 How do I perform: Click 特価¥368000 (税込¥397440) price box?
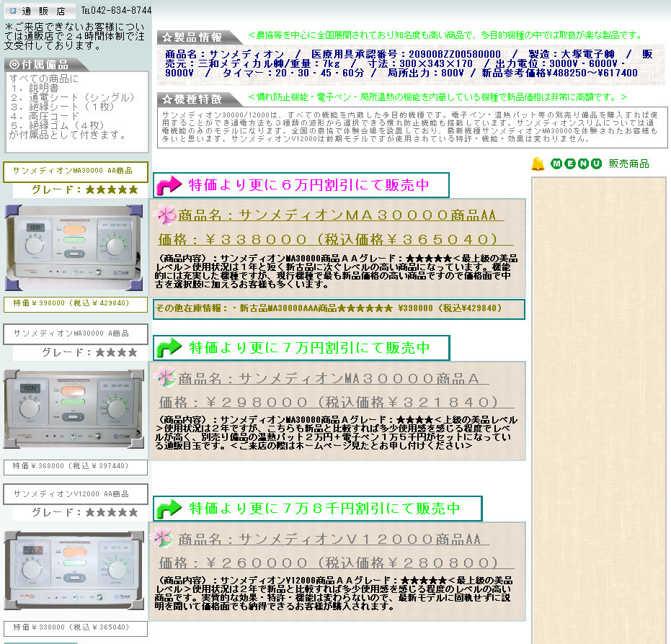click(x=75, y=467)
